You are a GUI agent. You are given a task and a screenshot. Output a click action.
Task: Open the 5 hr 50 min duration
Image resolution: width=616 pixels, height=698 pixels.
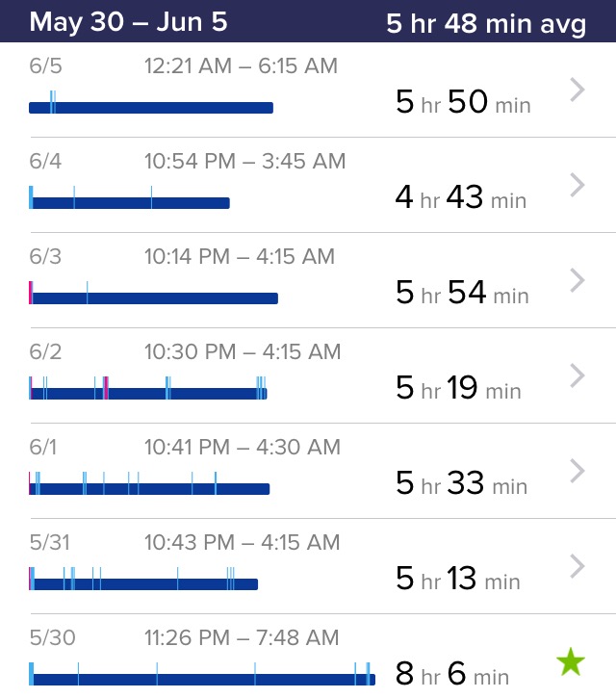[x=463, y=102]
